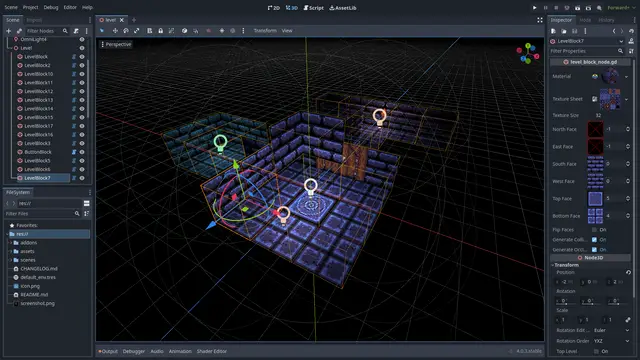Create new resource in Inspector

(553, 31)
